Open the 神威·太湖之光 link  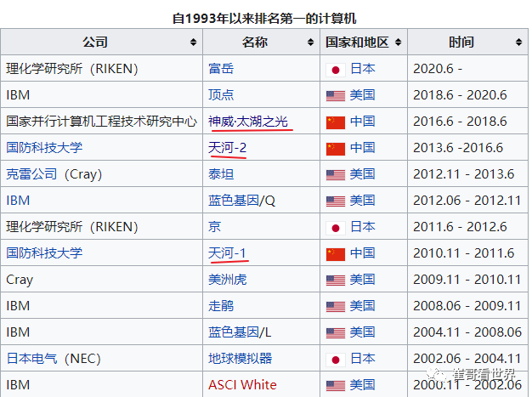click(x=248, y=121)
